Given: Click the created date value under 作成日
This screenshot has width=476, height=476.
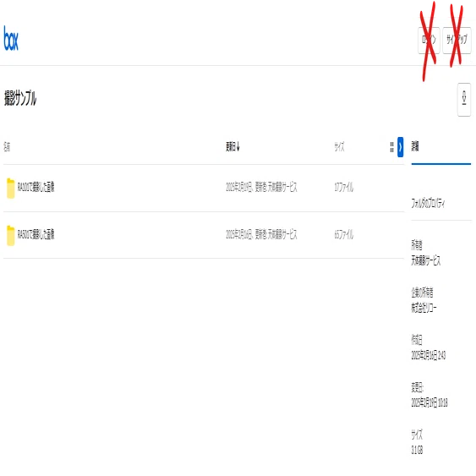Looking at the screenshot, I should tap(429, 355).
